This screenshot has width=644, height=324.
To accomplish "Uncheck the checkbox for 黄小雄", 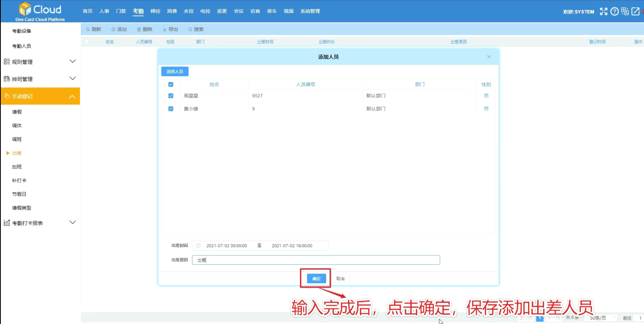I will coord(171,109).
